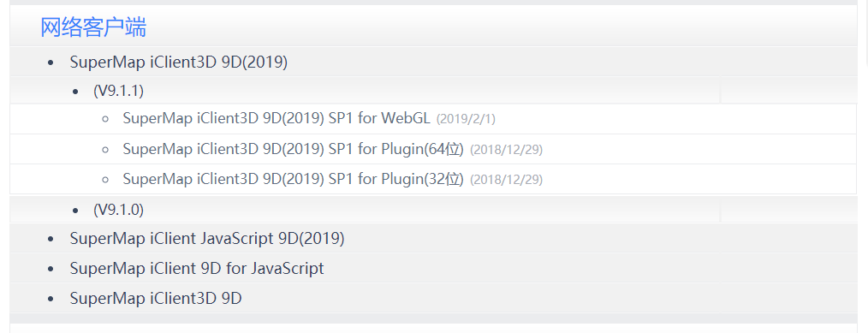Open the SP1 for Plugin(64位) download link
The image size is (868, 333).
[x=293, y=149]
